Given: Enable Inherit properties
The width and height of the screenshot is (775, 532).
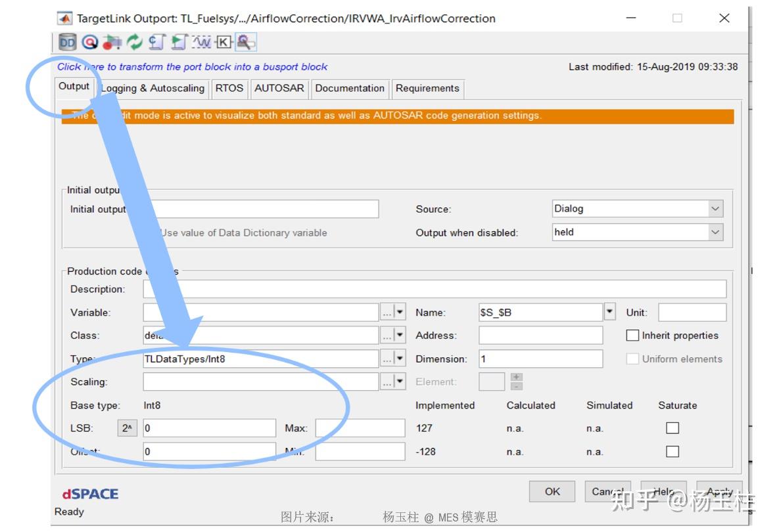Looking at the screenshot, I should point(632,335).
